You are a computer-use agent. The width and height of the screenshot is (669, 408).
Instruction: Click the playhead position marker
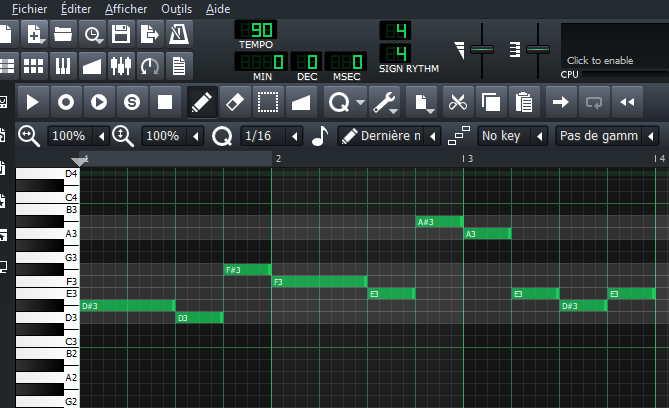(x=79, y=161)
